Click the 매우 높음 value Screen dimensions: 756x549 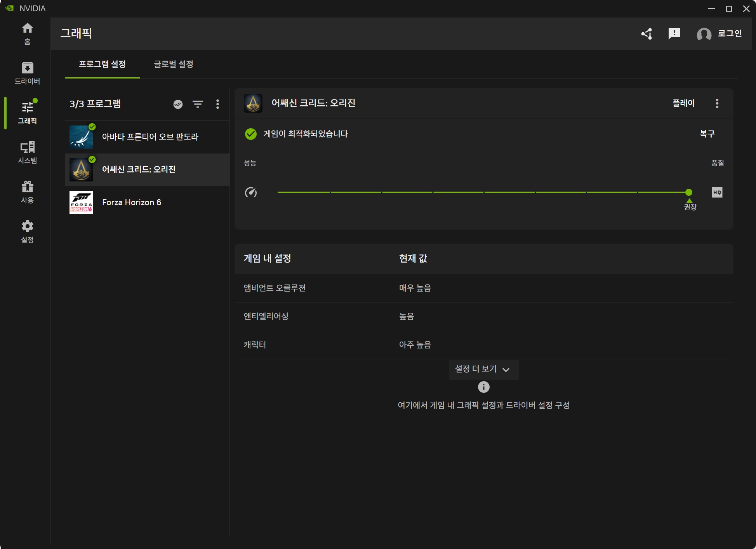(415, 288)
